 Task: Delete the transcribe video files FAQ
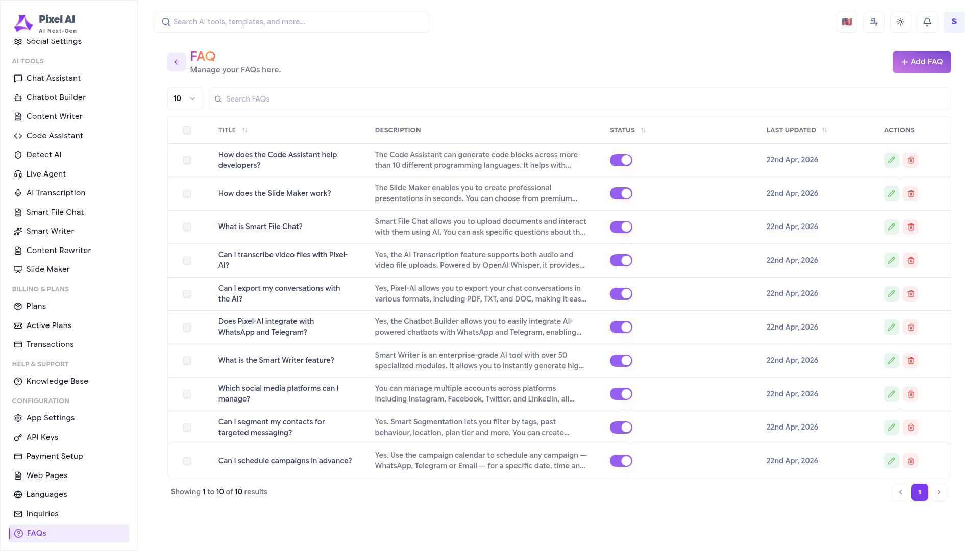911,260
